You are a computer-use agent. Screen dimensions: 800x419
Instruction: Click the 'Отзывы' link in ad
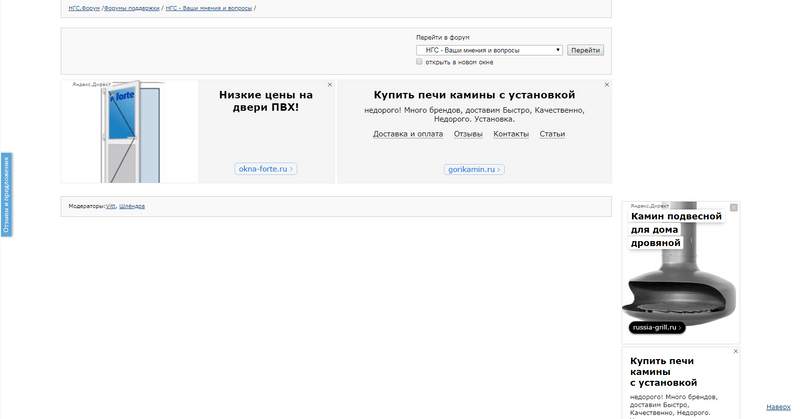[x=468, y=134]
